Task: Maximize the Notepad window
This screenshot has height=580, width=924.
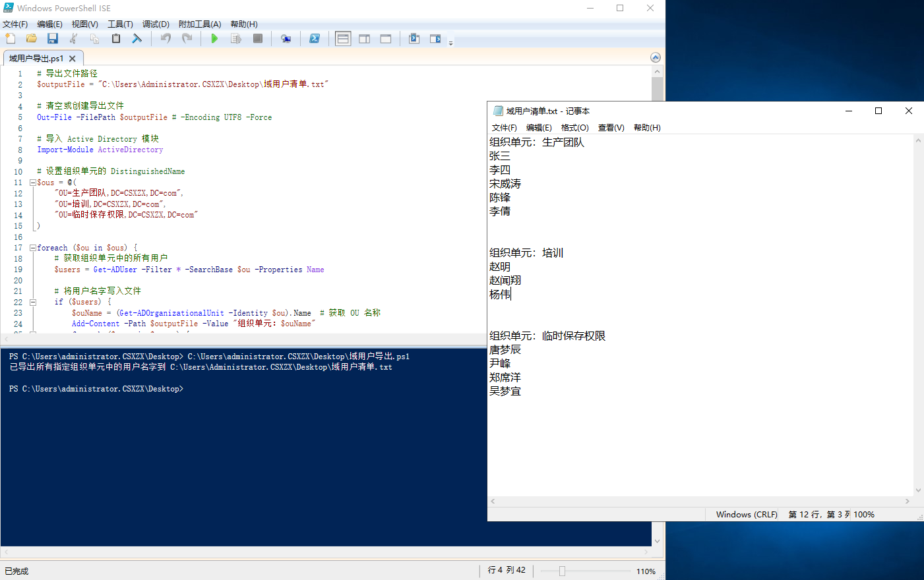Action: (x=878, y=111)
